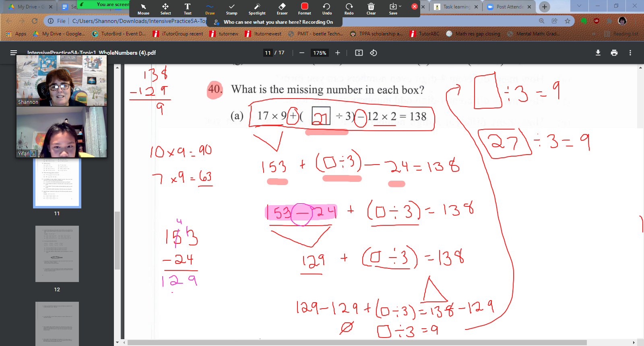Undo the last annotation
This screenshot has height=346, width=644.
point(327,9)
